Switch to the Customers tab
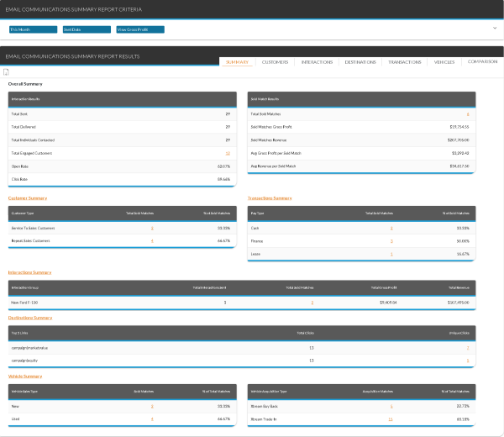Viewport: 504px width, 437px height. [275, 61]
